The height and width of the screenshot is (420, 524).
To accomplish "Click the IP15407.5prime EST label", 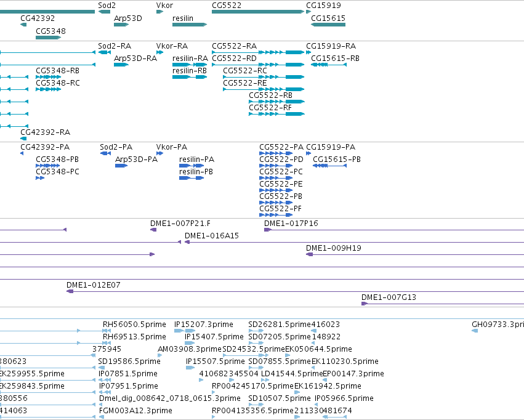I will (214, 337).
